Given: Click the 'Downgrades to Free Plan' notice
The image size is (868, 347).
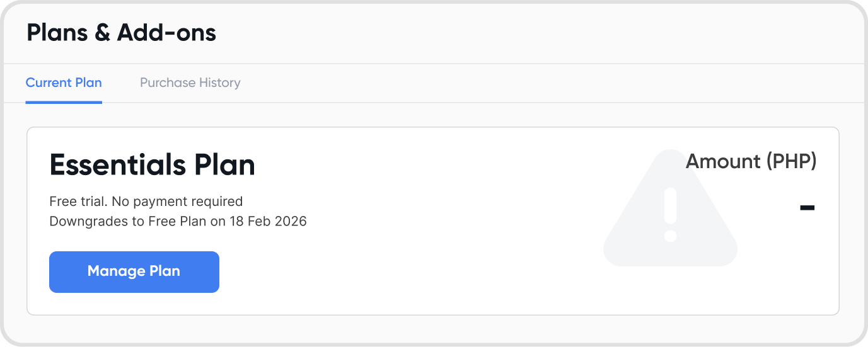Looking at the screenshot, I should 178,222.
